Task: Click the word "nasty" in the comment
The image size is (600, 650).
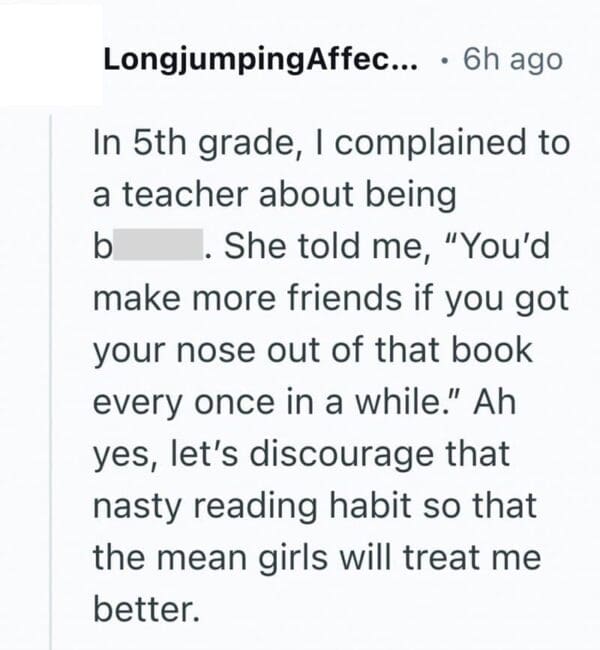Action: click(x=138, y=506)
